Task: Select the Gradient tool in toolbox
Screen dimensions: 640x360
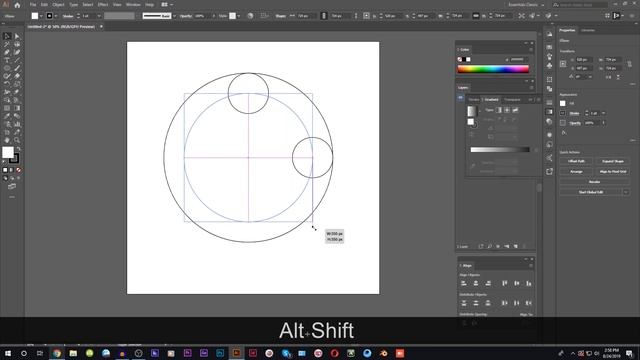Action: coord(17,108)
